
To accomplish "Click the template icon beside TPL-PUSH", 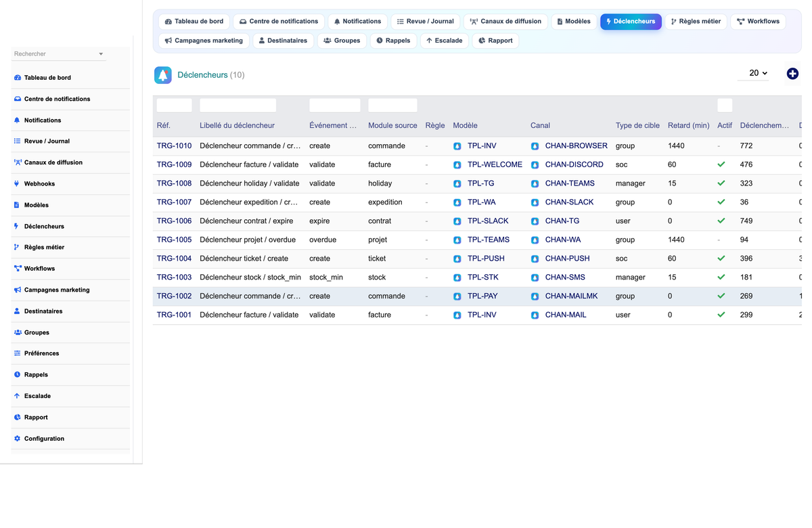I will pyautogui.click(x=457, y=259).
